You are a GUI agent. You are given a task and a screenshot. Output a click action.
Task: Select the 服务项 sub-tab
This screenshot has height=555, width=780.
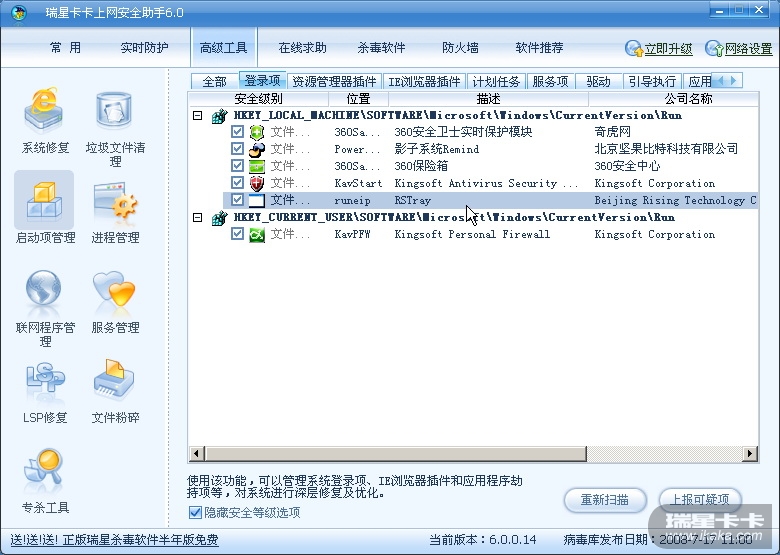pos(550,81)
